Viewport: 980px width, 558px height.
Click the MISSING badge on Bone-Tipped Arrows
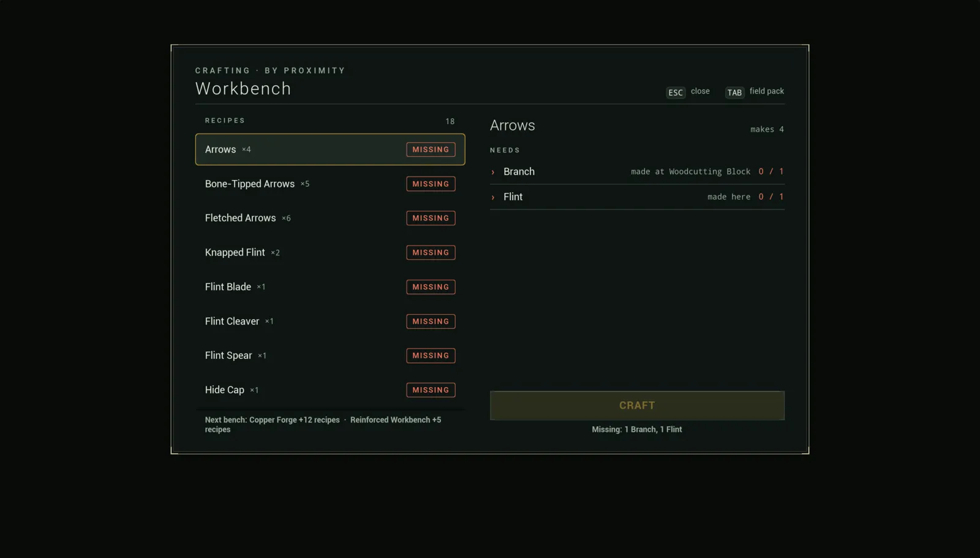tap(431, 184)
